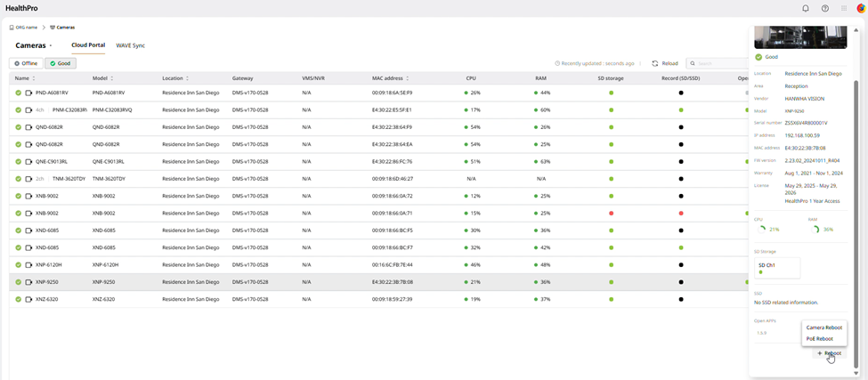The width and height of the screenshot is (868, 380).
Task: Click the green status icon for XNZ-6320
Action: click(x=18, y=299)
